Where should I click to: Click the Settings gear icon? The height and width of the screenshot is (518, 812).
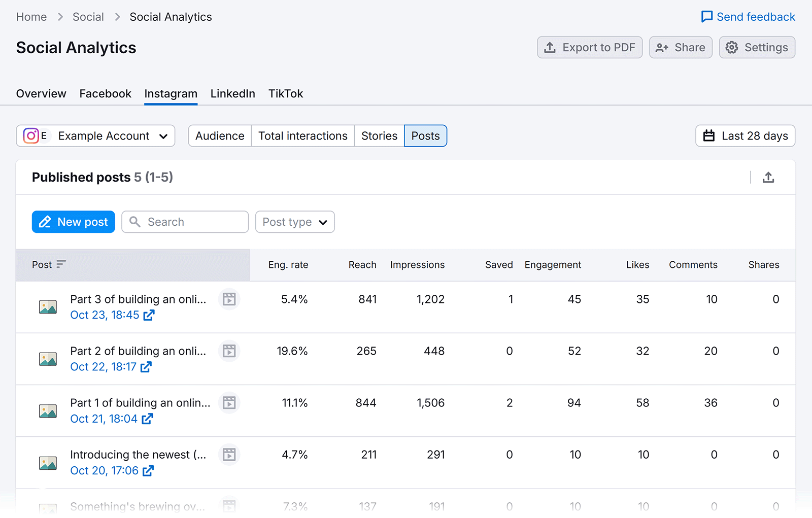(731, 47)
